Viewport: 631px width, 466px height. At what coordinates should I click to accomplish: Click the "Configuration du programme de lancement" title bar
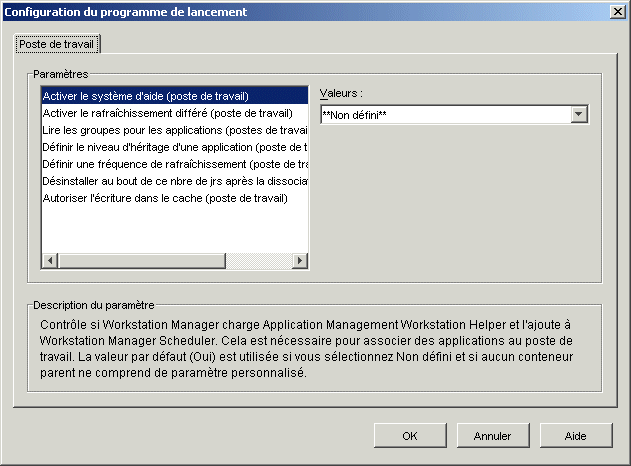(300, 11)
